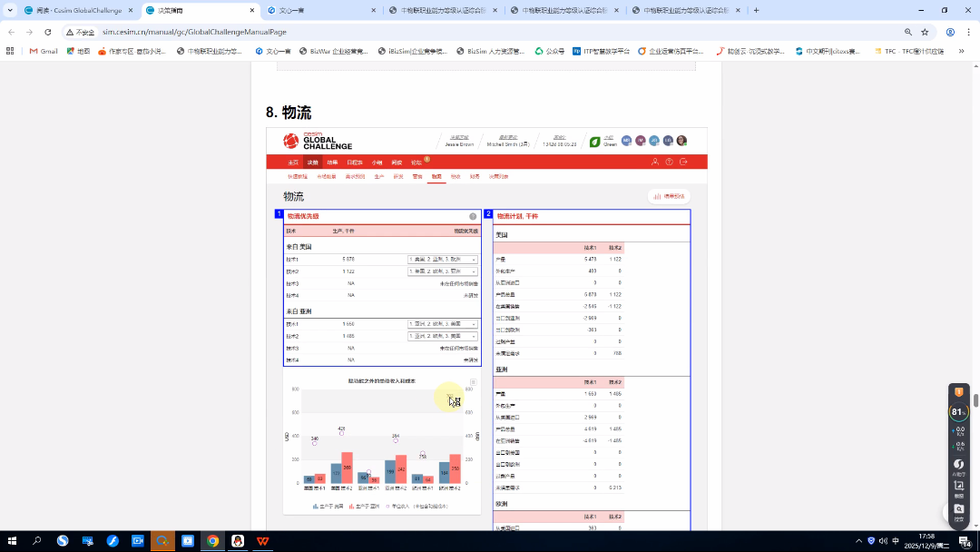
Task: Open Google Chrome from the Windows taskbar
Action: point(212,541)
